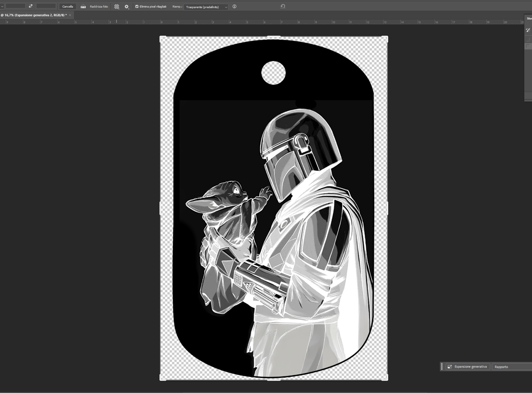
Task: Click the bottom-left crop corner handle
Action: (x=163, y=377)
